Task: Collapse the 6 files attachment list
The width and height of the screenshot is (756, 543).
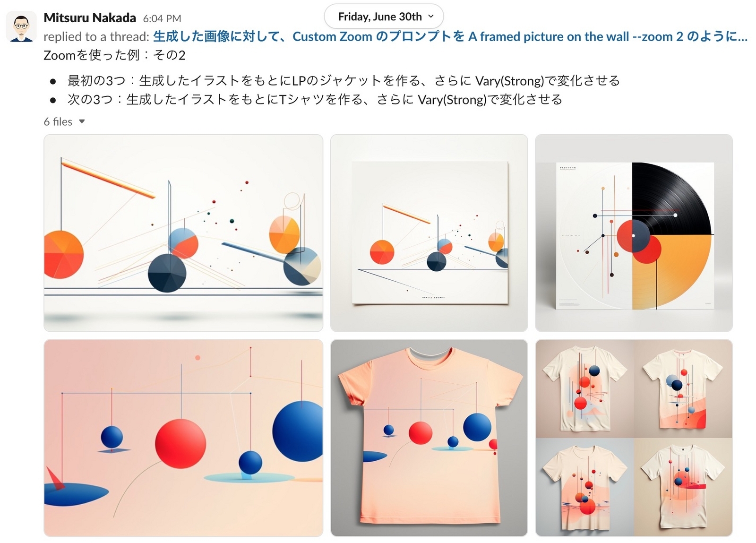Action: tap(82, 121)
